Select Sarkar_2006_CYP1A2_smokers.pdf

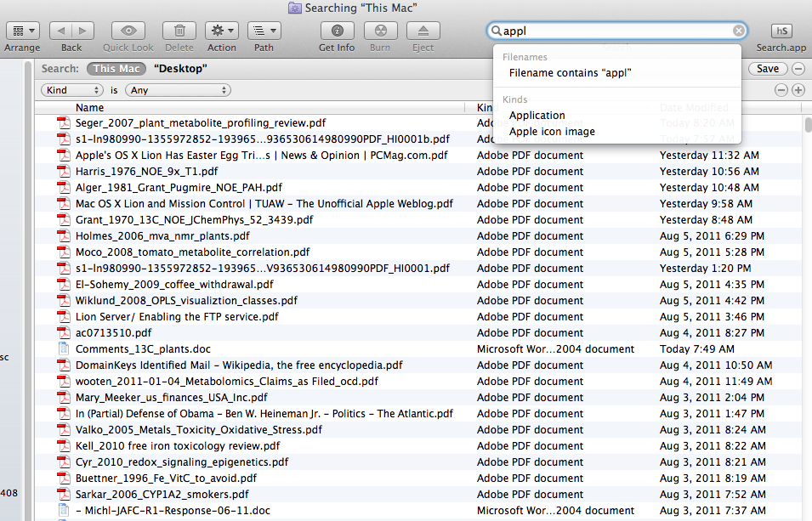pos(162,494)
